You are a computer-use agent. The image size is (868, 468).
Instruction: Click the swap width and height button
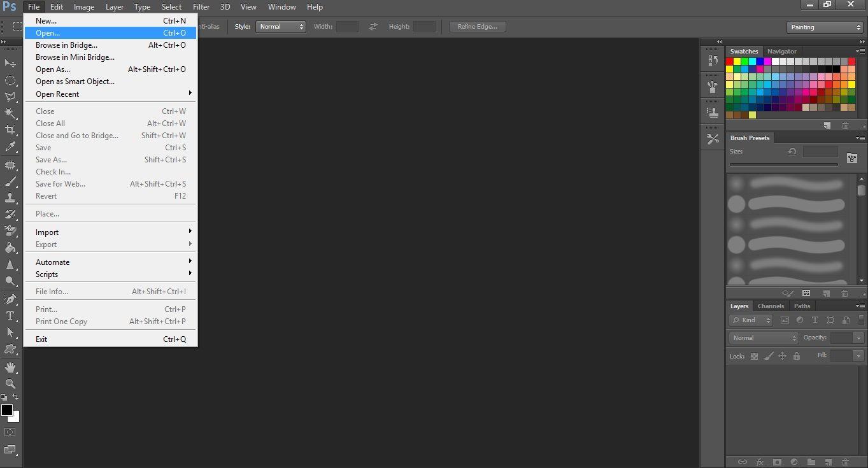[x=373, y=27]
